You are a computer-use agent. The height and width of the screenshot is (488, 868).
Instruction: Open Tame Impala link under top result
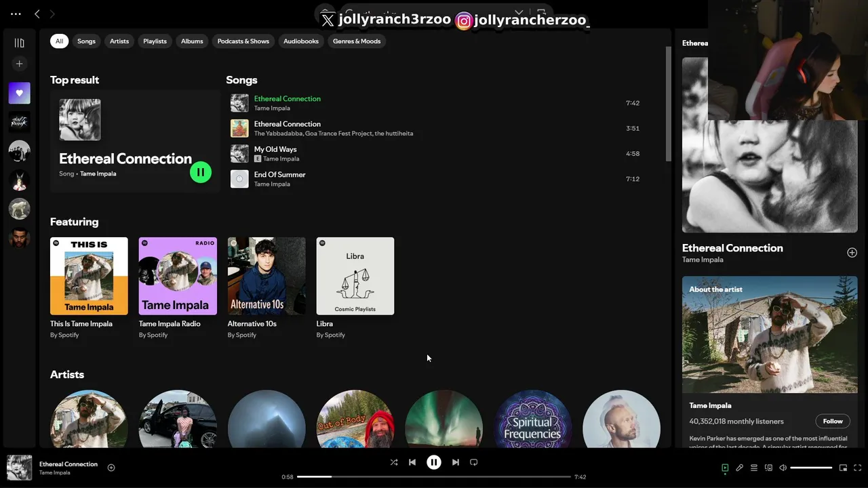[x=98, y=174]
